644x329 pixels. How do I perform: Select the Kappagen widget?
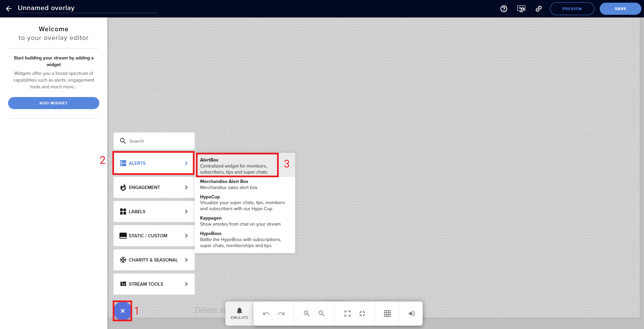(x=245, y=221)
